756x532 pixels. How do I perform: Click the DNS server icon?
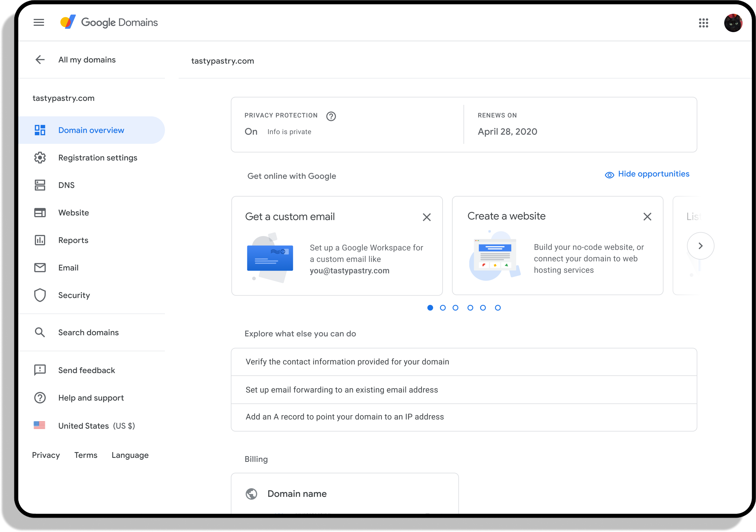[40, 185]
